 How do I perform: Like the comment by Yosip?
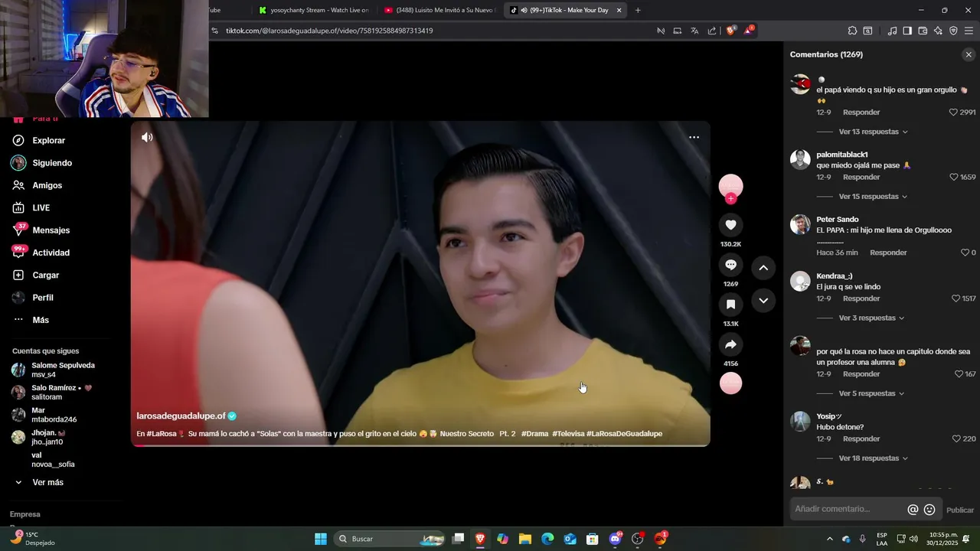956,439
